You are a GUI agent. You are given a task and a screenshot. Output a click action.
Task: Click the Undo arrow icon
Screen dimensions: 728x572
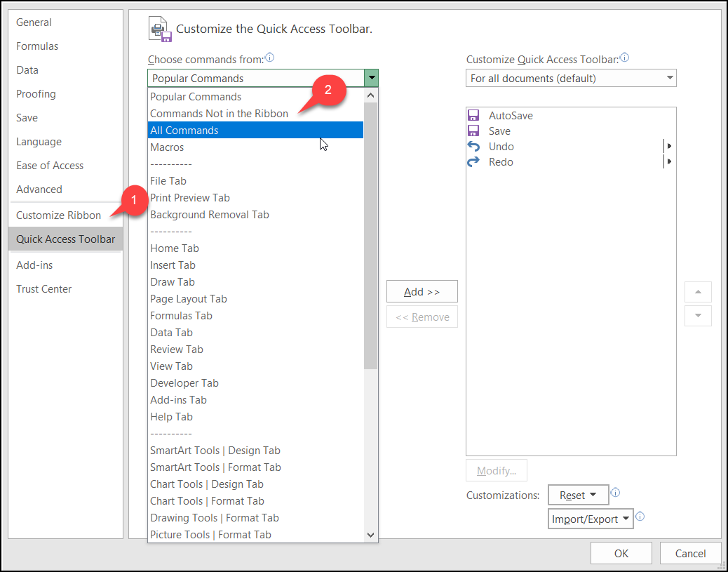tap(474, 147)
